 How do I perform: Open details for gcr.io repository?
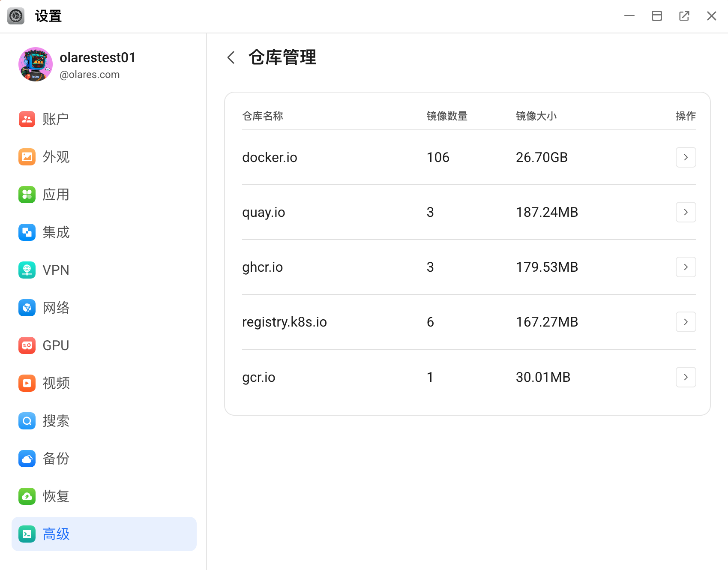tap(686, 377)
